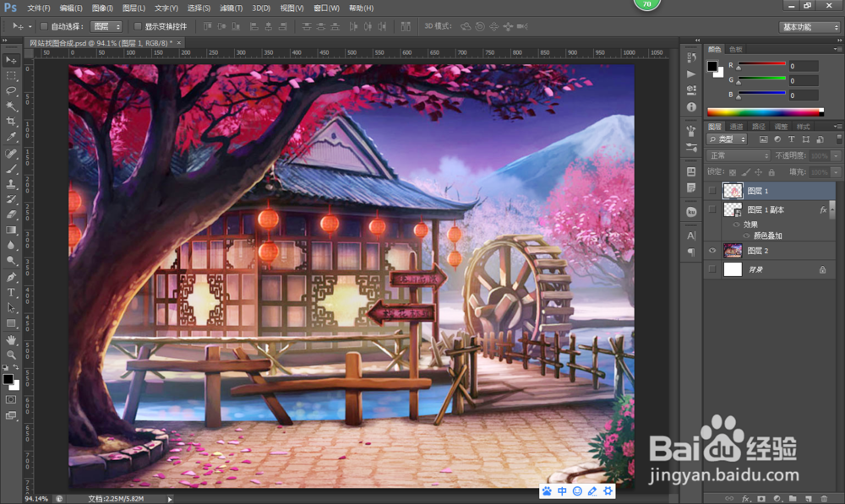
Task: Open the 图像(I) menu
Action: [x=102, y=8]
